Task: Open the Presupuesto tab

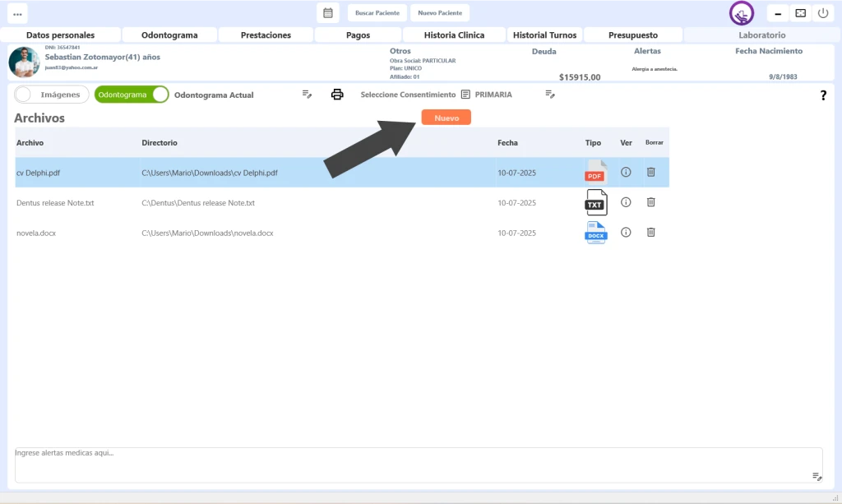Action: [x=633, y=35]
